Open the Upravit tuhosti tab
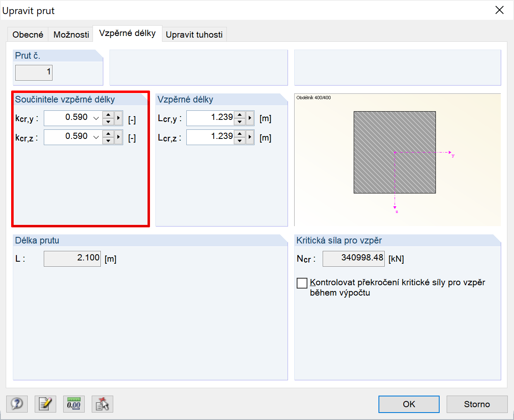This screenshot has width=514, height=420. (x=194, y=35)
